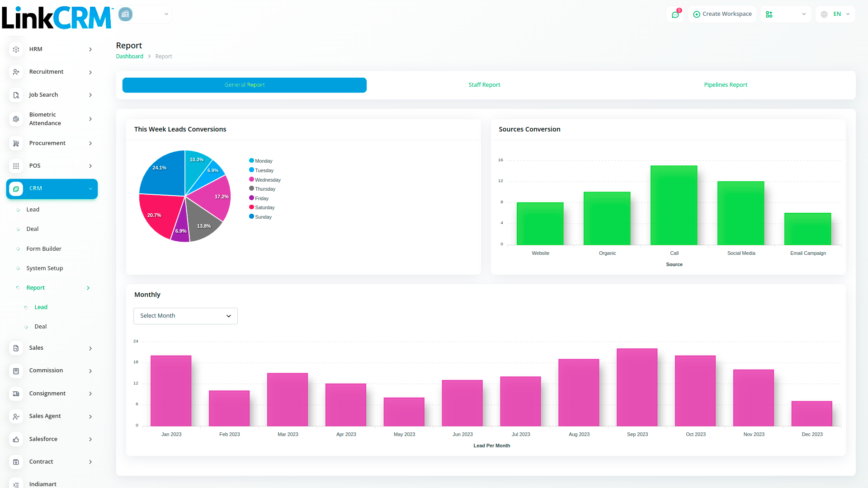This screenshot has width=868, height=488.
Task: Click the Consignment truck icon
Action: [x=16, y=394]
